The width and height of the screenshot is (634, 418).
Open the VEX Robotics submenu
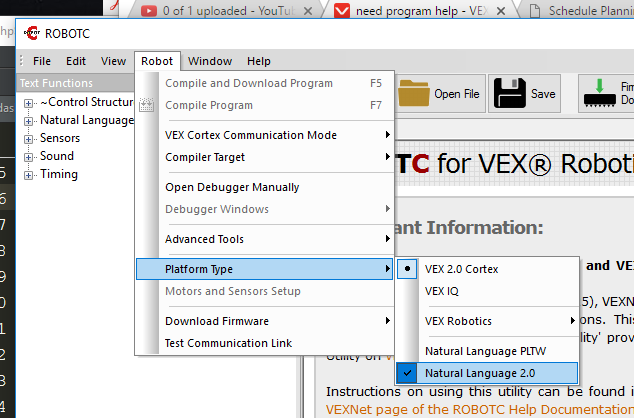[x=487, y=321]
